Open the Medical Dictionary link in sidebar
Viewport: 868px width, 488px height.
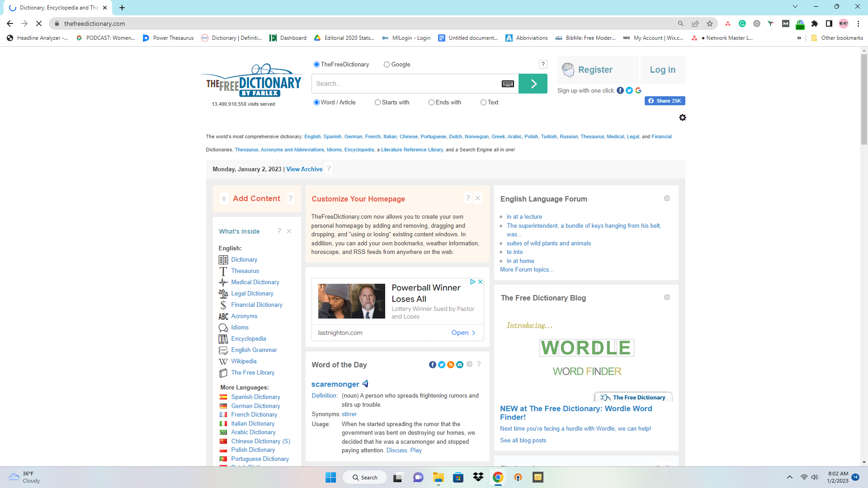tap(255, 282)
